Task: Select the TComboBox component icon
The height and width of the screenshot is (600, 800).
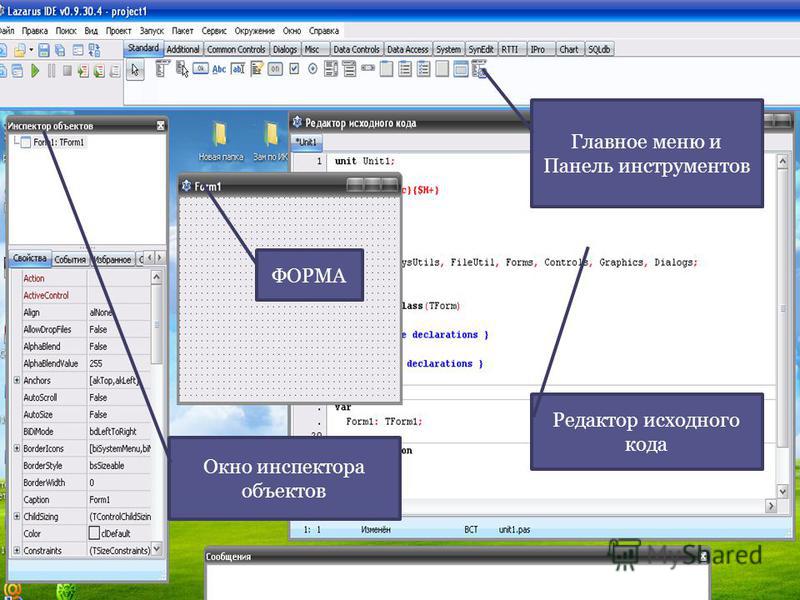Action: coord(349,68)
